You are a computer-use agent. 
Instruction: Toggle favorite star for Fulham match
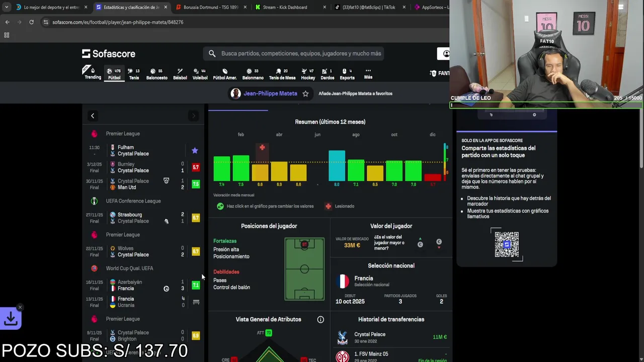point(195,150)
